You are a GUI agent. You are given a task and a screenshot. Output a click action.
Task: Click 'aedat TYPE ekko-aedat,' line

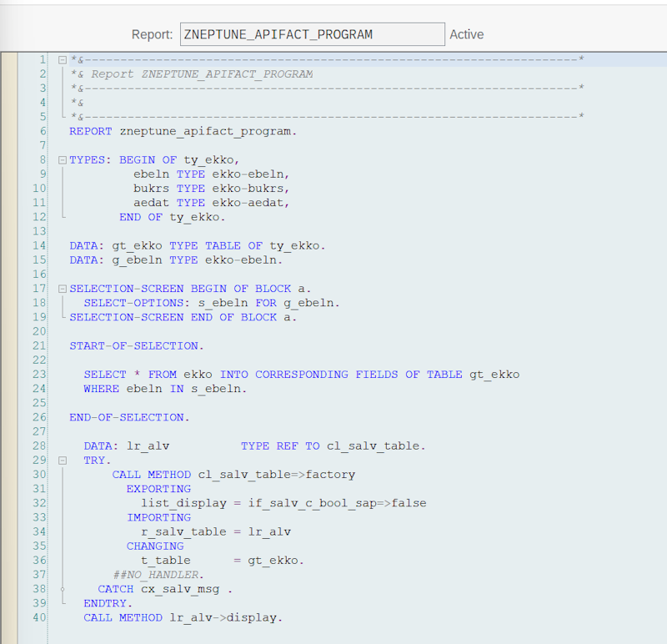(x=212, y=203)
